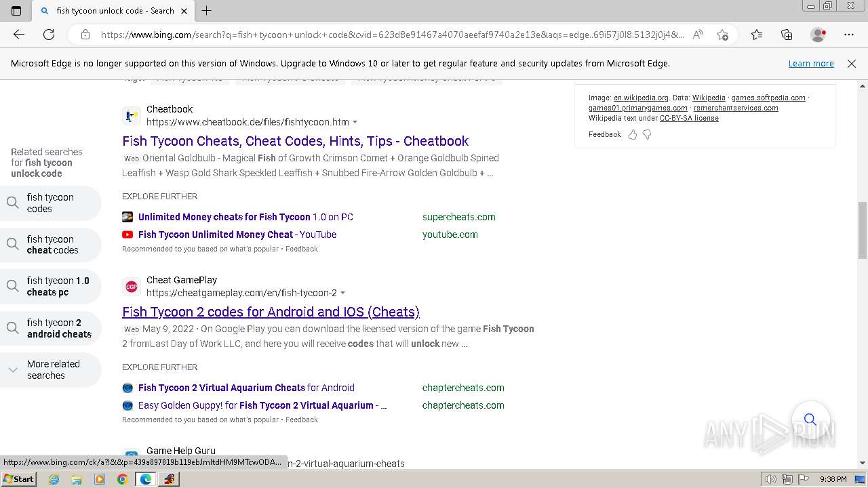The width and height of the screenshot is (868, 488).
Task: Open File Explorer from taskbar
Action: coord(77,479)
